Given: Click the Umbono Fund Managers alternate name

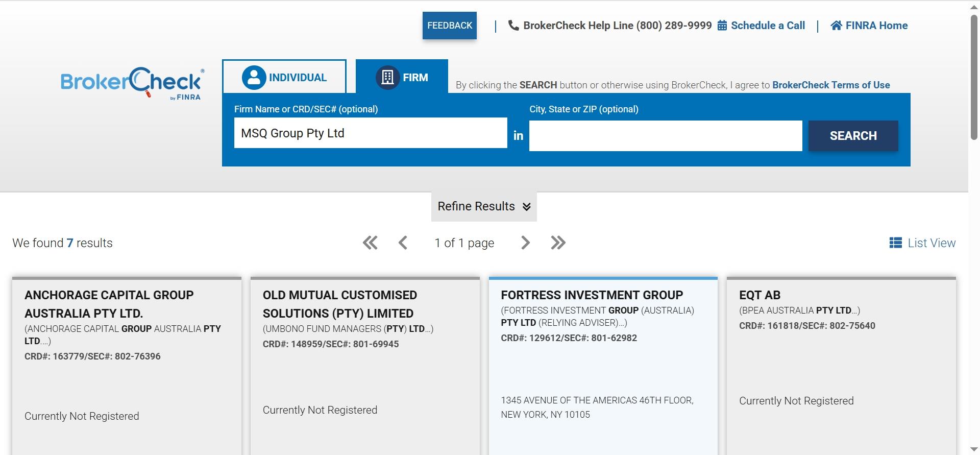Looking at the screenshot, I should point(348,329).
